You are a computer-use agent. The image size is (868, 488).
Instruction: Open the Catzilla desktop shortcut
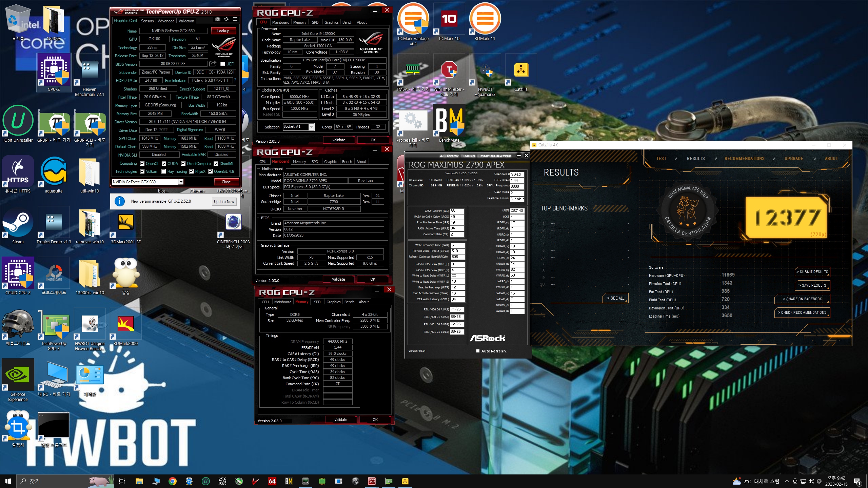click(x=521, y=73)
